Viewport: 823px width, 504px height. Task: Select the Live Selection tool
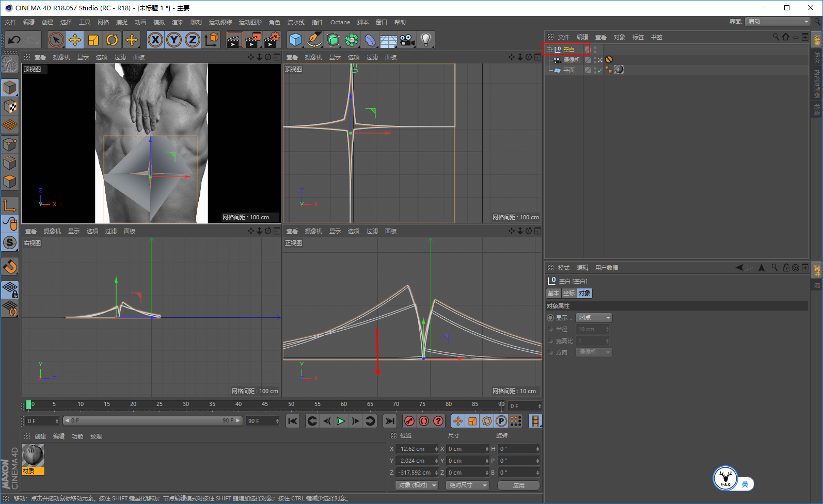(56, 40)
